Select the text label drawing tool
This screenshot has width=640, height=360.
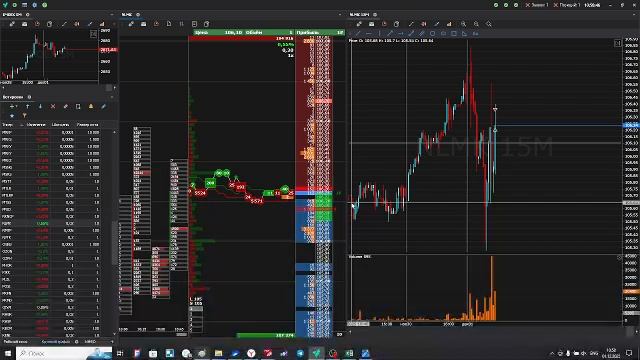(475, 33)
